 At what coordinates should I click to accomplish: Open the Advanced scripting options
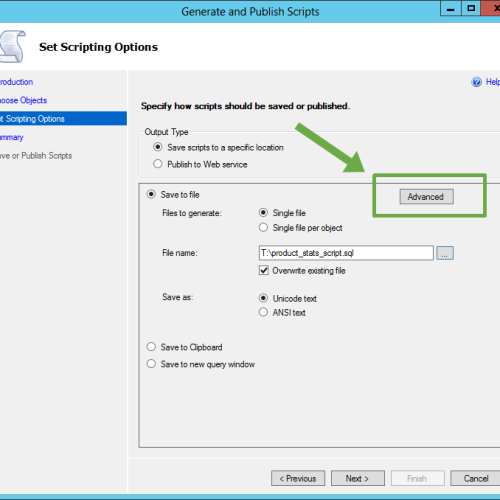point(426,197)
